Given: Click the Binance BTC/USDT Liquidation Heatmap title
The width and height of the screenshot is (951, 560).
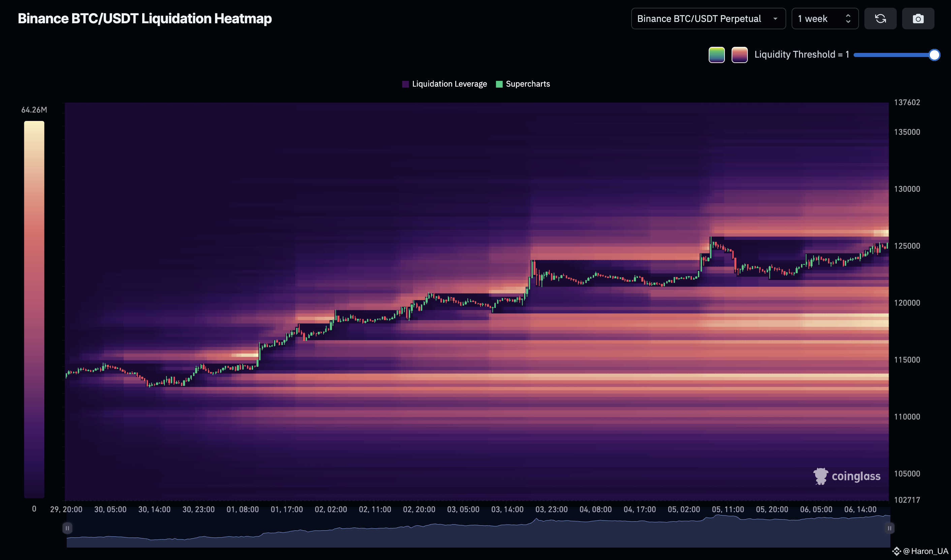Looking at the screenshot, I should coord(145,19).
